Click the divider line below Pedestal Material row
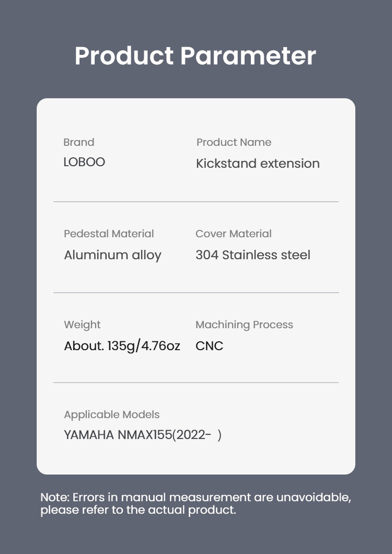392x554 pixels. click(195, 293)
